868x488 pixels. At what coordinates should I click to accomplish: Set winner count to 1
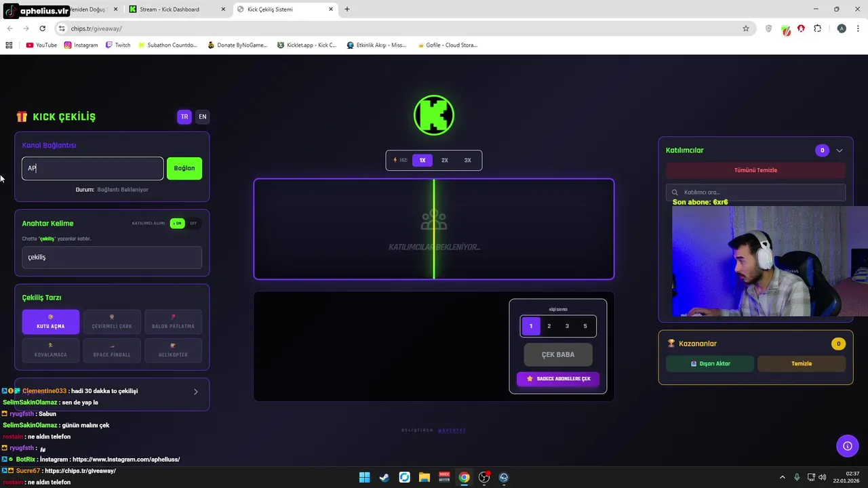pyautogui.click(x=531, y=326)
